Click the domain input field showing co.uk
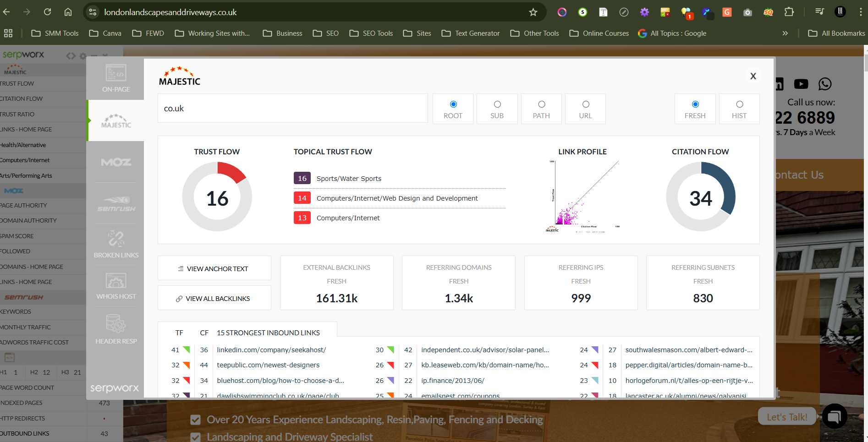This screenshot has width=868, height=442. tap(293, 109)
